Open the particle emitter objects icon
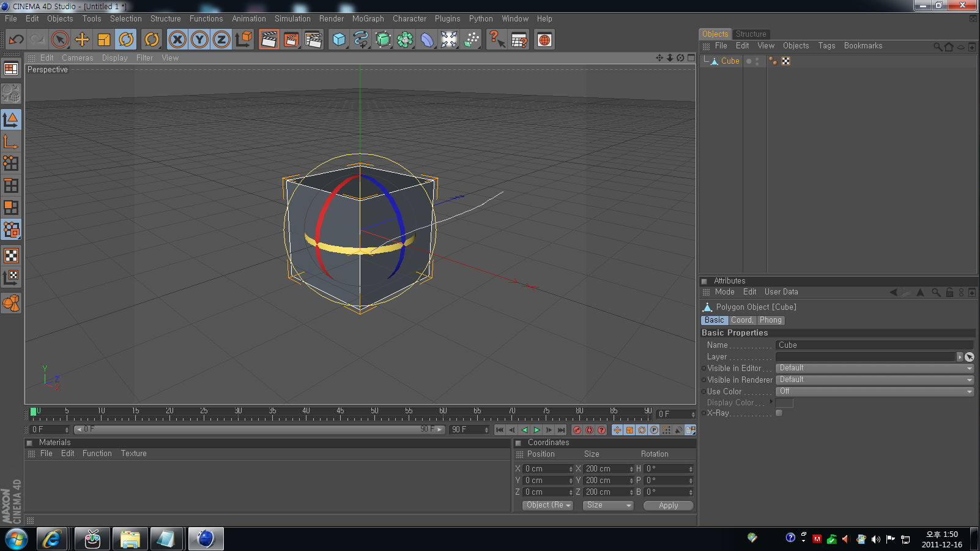The width and height of the screenshot is (980, 551). click(472, 40)
